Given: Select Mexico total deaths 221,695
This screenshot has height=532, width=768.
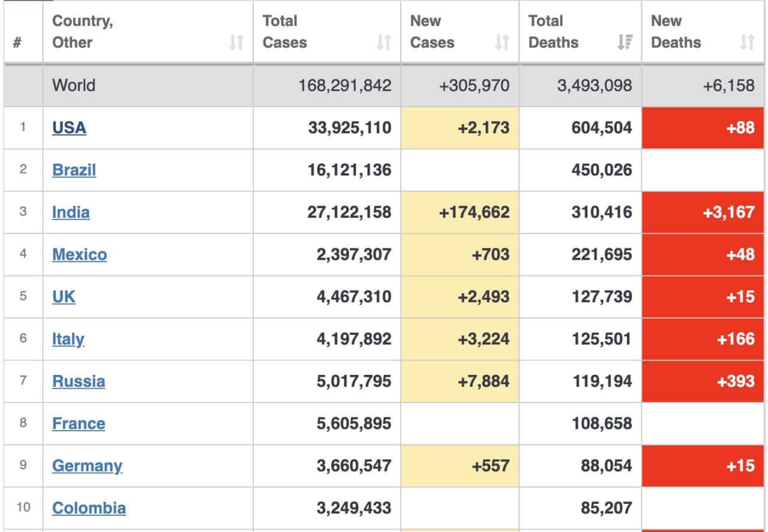Looking at the screenshot, I should coord(602,254).
